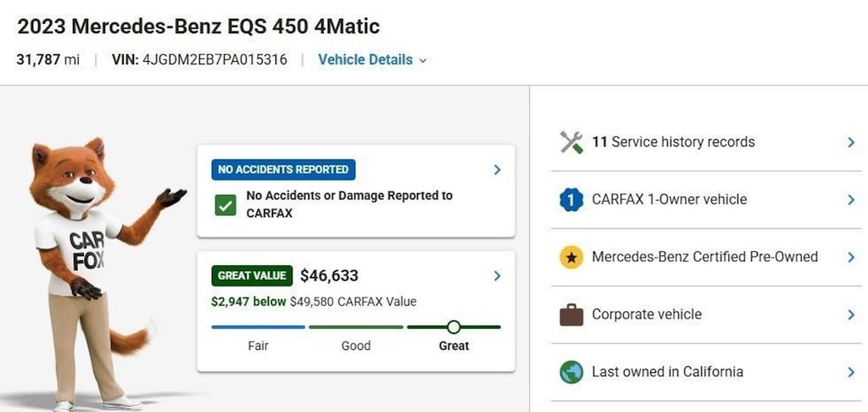Click the NO ACCIDENTS REPORTED blue badge

(283, 170)
